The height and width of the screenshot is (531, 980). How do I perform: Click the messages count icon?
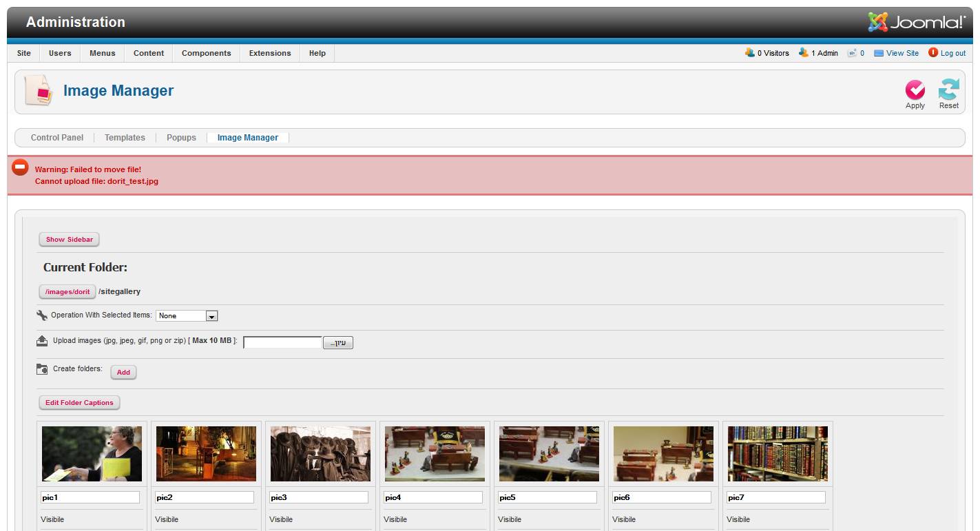[852, 53]
